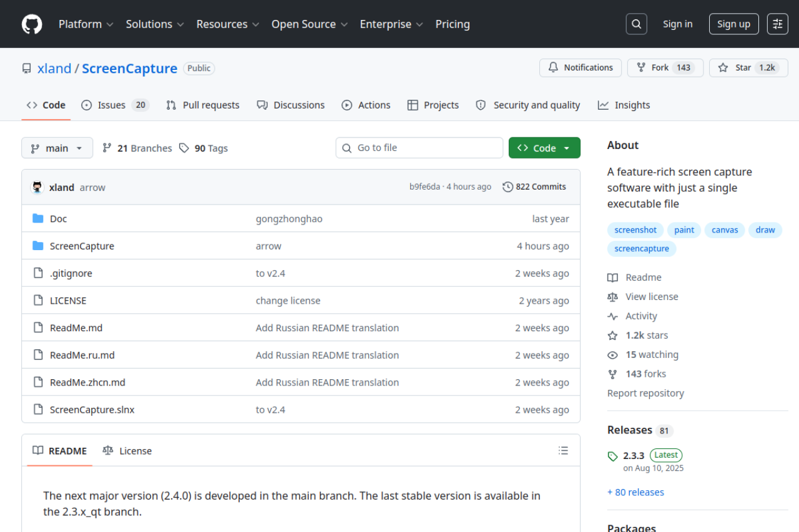Open the Pricing page
This screenshot has width=799, height=532.
click(x=453, y=24)
